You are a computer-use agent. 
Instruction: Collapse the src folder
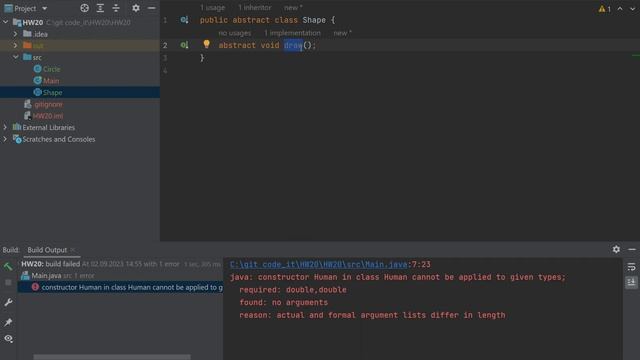pyautogui.click(x=16, y=57)
